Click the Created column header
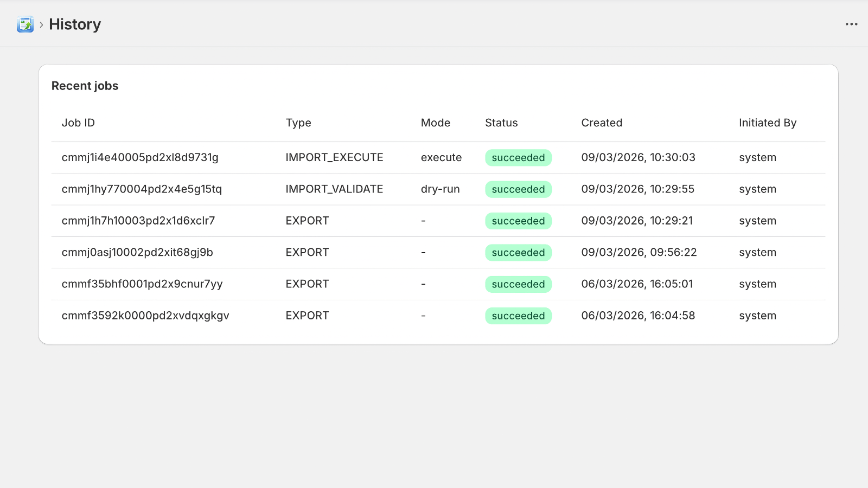The height and width of the screenshot is (488, 868). (x=602, y=123)
